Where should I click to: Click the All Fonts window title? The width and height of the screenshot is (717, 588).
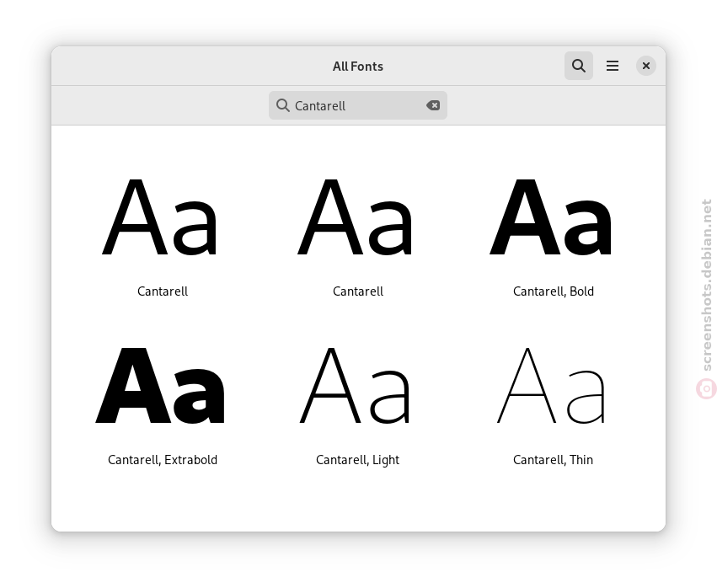(357, 67)
